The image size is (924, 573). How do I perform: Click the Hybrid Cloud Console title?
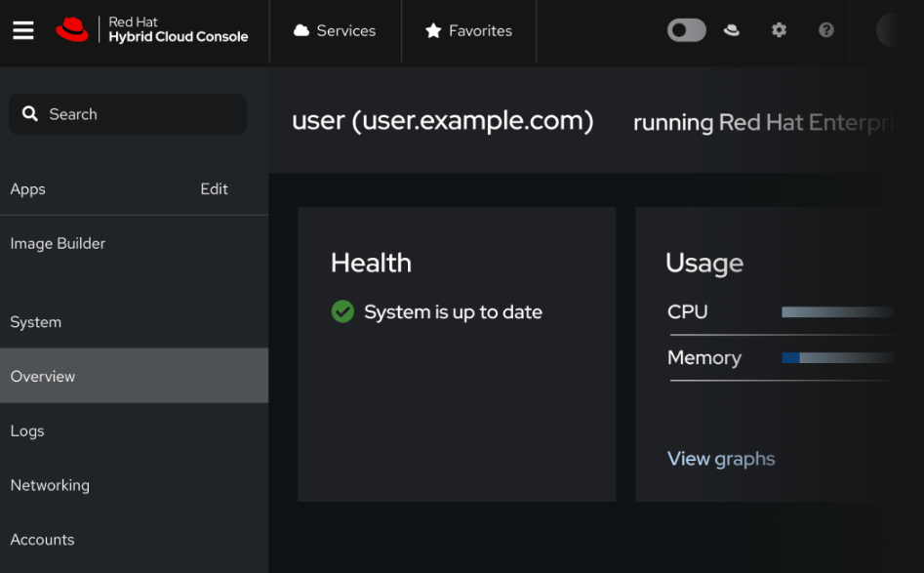pyautogui.click(x=178, y=36)
